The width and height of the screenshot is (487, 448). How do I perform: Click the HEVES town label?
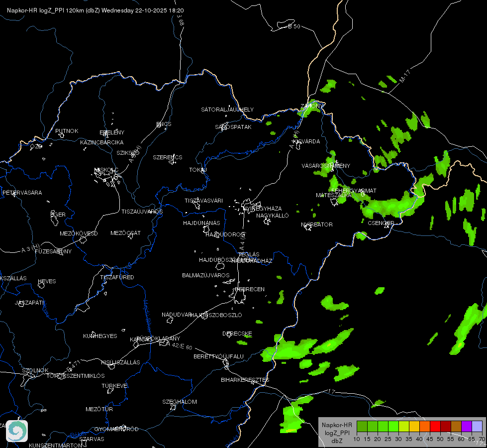[47, 281]
